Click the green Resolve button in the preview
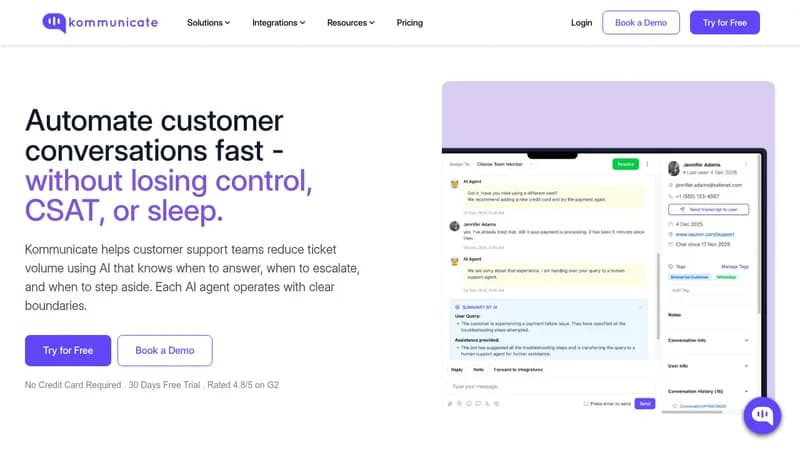 [x=625, y=164]
